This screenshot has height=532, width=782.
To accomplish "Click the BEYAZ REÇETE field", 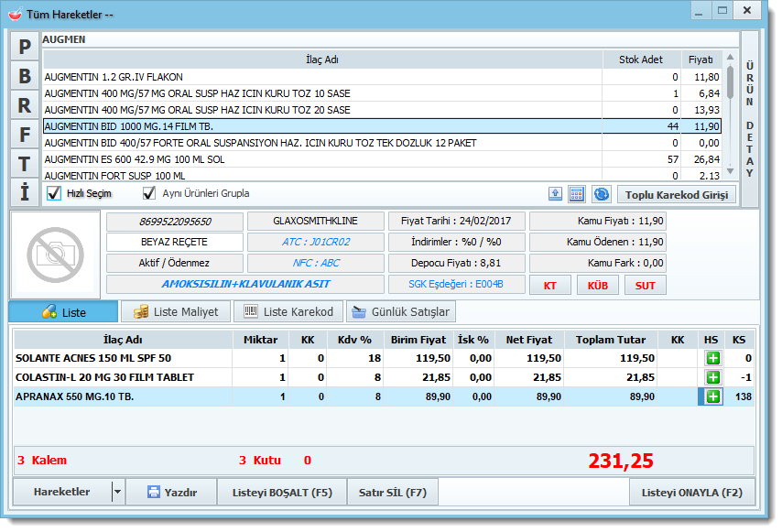I will pyautogui.click(x=175, y=242).
